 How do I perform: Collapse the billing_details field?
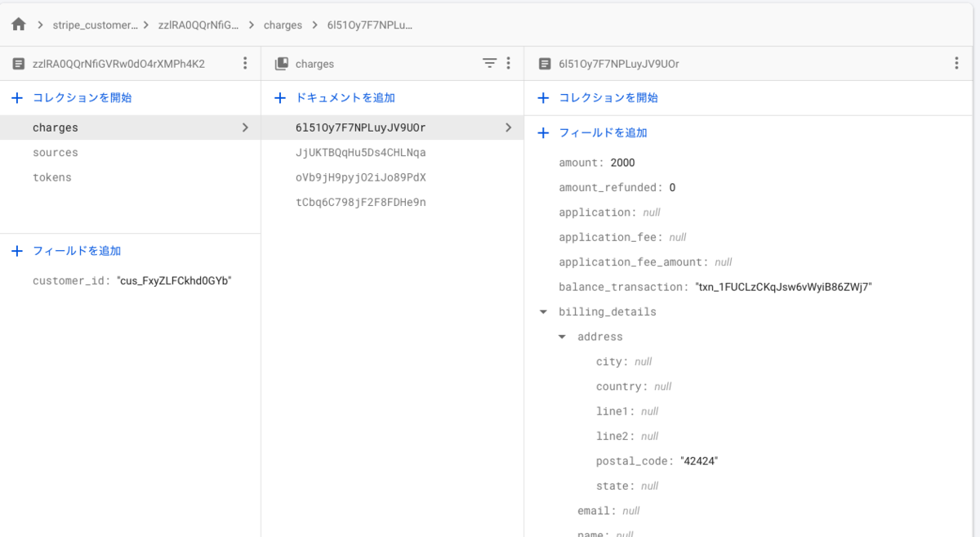pyautogui.click(x=542, y=311)
